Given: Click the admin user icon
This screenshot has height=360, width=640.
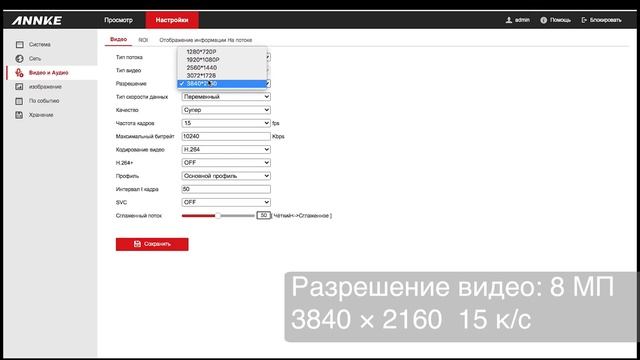Looking at the screenshot, I should point(509,20).
